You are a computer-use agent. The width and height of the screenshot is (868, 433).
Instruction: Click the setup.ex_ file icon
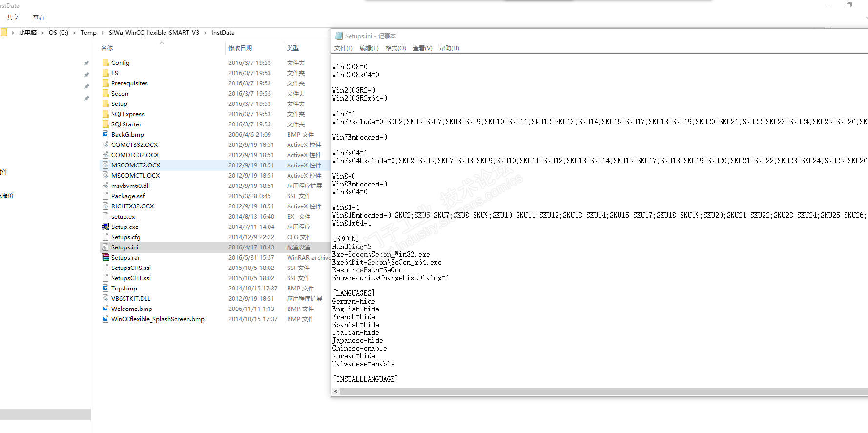point(105,216)
